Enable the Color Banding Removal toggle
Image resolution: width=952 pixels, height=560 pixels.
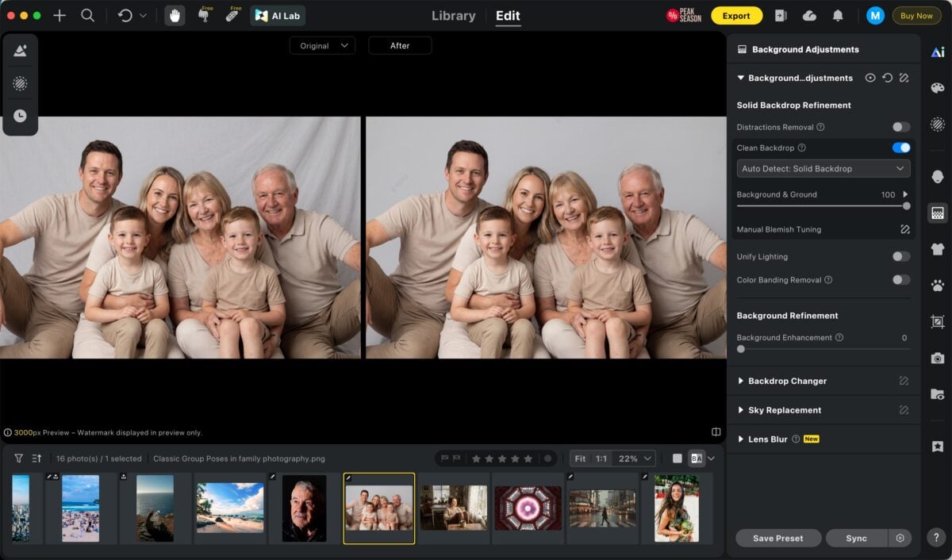pyautogui.click(x=901, y=279)
